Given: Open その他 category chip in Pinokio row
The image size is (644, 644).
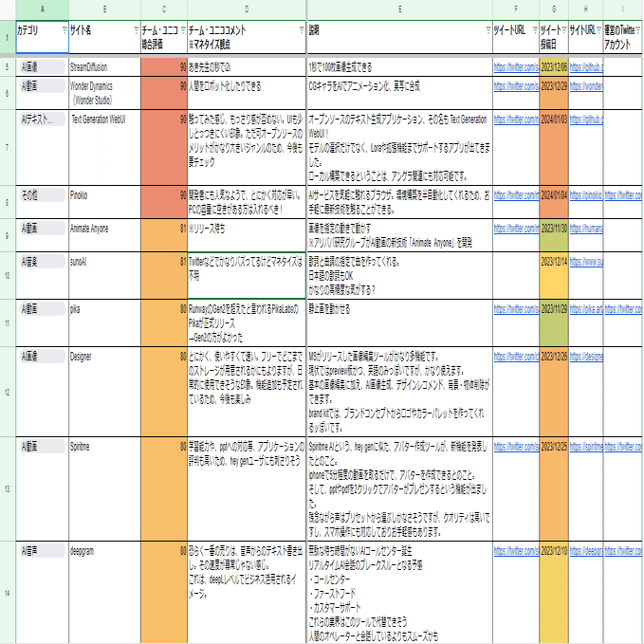Looking at the screenshot, I should coord(43,195).
